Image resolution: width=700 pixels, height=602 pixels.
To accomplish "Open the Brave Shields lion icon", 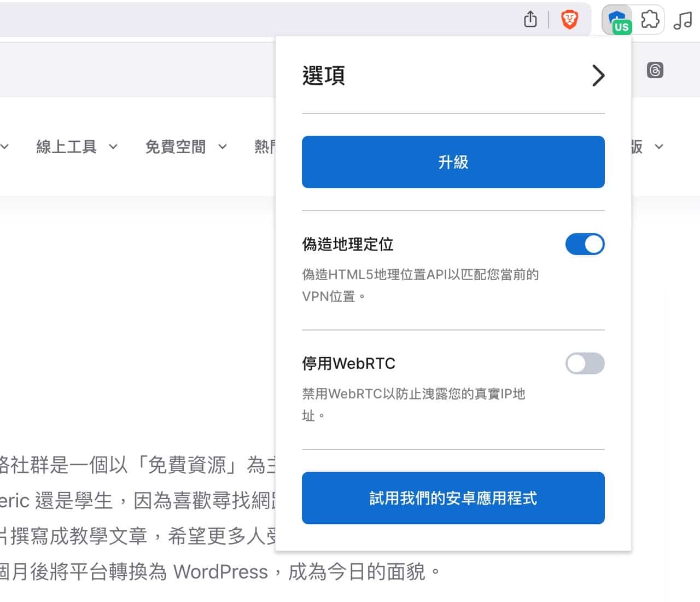I will [x=569, y=20].
